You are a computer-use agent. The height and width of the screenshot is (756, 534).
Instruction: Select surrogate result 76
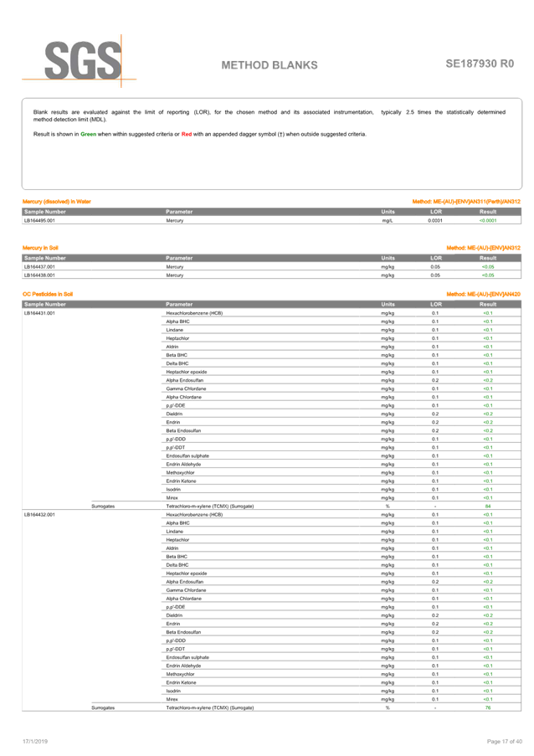pos(488,707)
